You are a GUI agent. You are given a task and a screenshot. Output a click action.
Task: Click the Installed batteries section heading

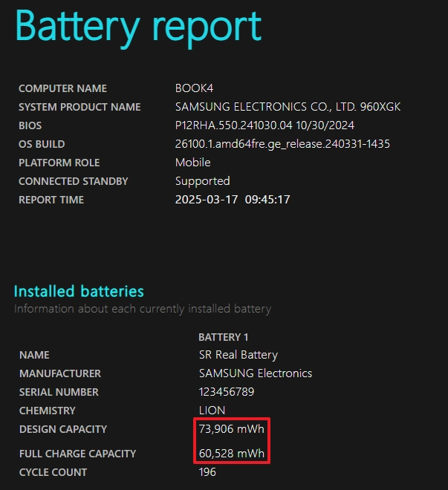tap(79, 291)
